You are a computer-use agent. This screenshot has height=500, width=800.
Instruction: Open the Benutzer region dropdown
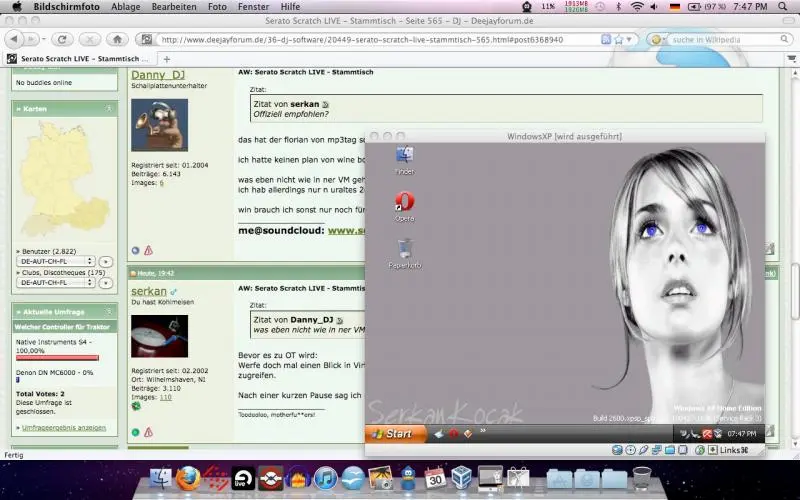(x=56, y=260)
